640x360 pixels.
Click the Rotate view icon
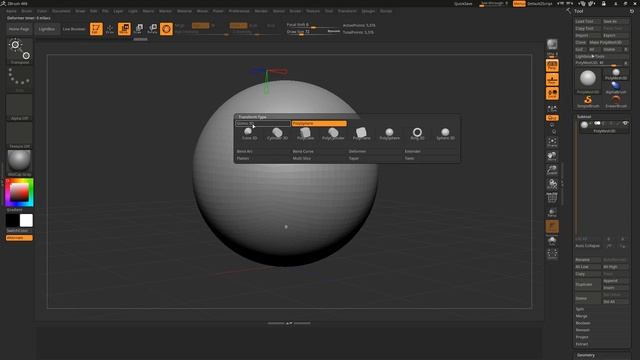tap(552, 184)
